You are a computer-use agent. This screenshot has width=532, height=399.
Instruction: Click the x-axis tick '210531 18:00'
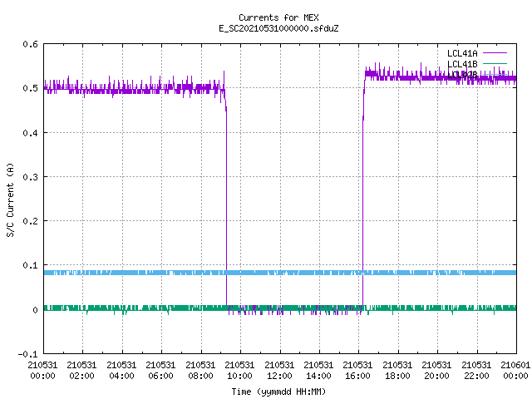[x=397, y=371]
